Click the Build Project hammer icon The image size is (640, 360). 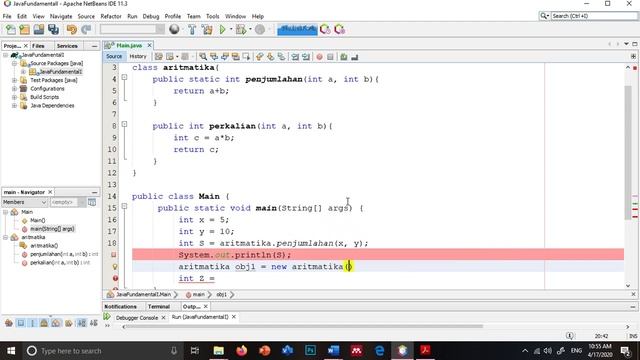tap(192, 29)
